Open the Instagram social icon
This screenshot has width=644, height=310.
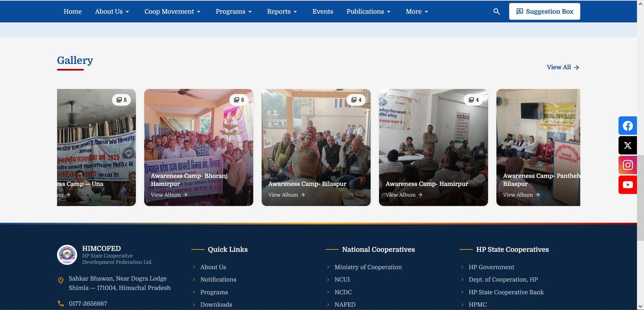point(627,165)
